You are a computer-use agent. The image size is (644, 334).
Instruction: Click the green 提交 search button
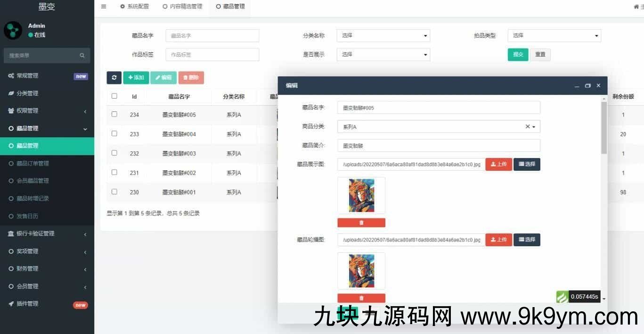coord(518,55)
